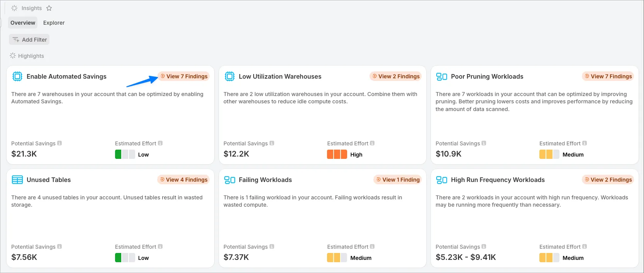The height and width of the screenshot is (273, 644).
Task: Click the Highlights section heading
Action: (x=31, y=56)
